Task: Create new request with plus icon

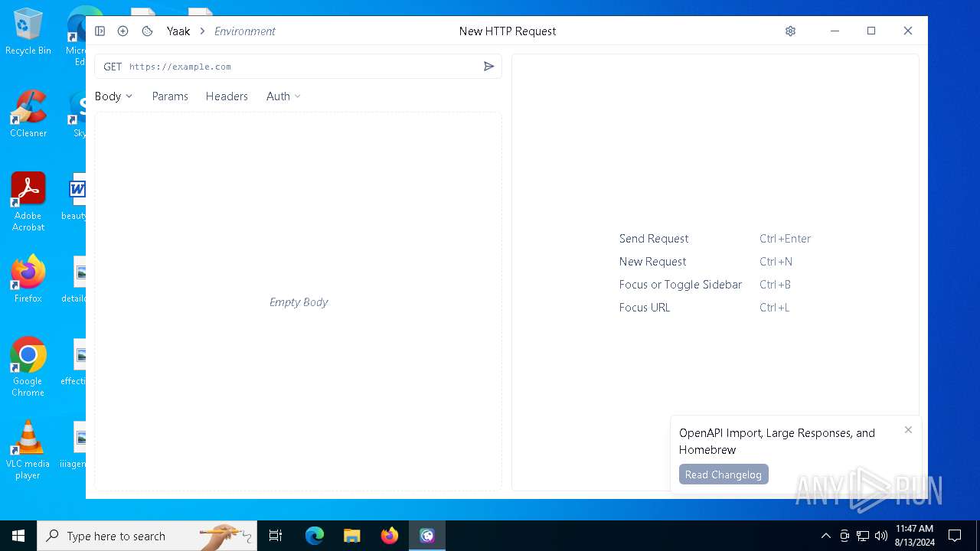Action: [122, 31]
